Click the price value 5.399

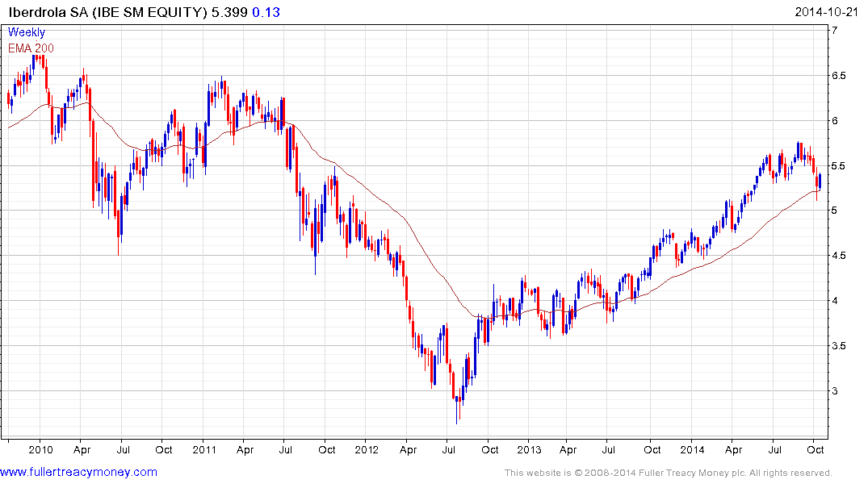[230, 12]
